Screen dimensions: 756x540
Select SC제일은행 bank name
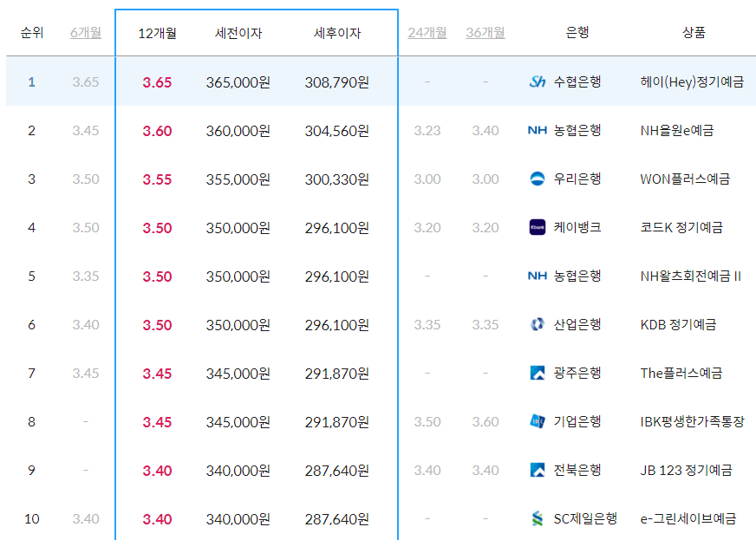(585, 519)
